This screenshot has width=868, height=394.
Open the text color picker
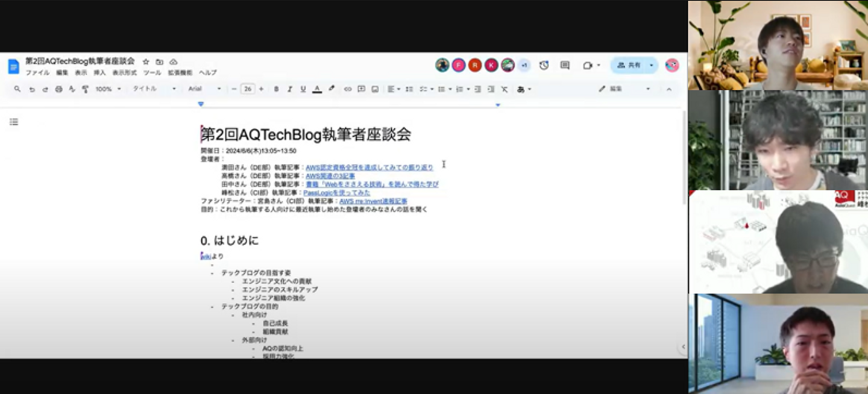317,89
